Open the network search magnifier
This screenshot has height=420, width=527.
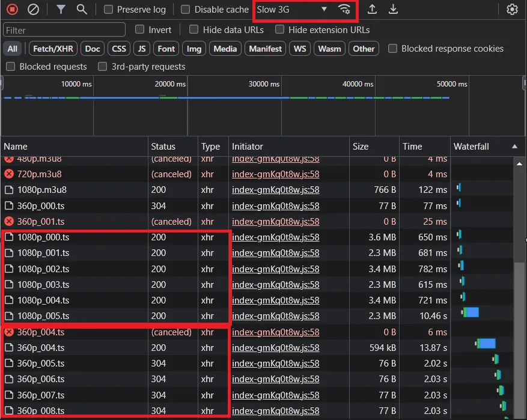82,10
